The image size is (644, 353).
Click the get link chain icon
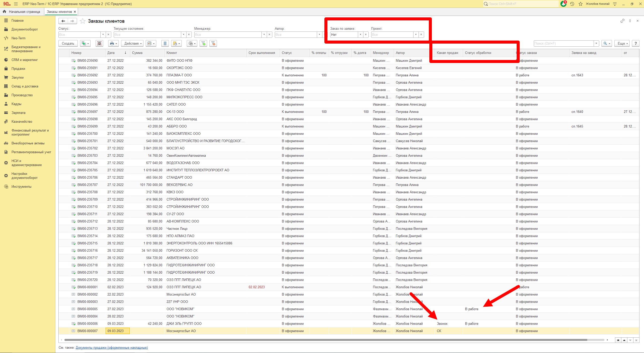[622, 21]
